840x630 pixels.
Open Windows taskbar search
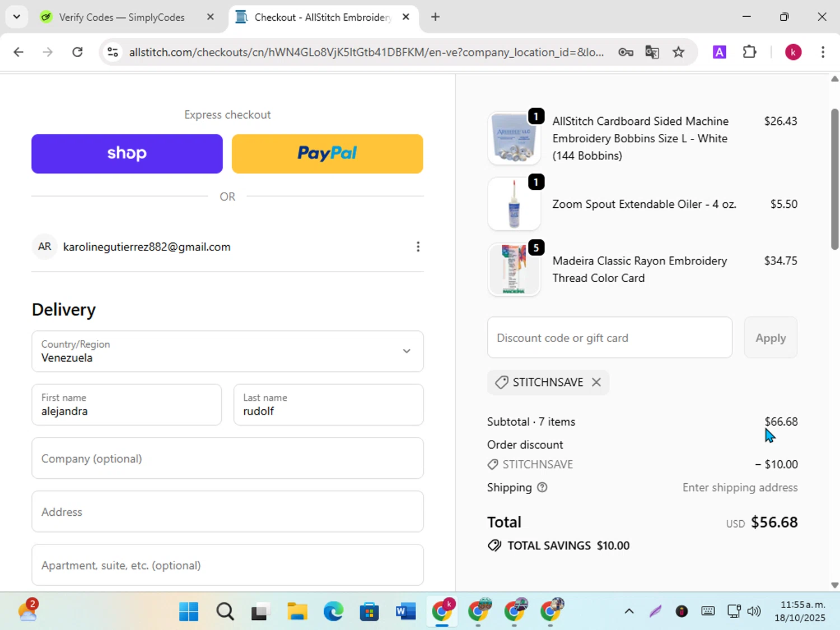point(225,612)
